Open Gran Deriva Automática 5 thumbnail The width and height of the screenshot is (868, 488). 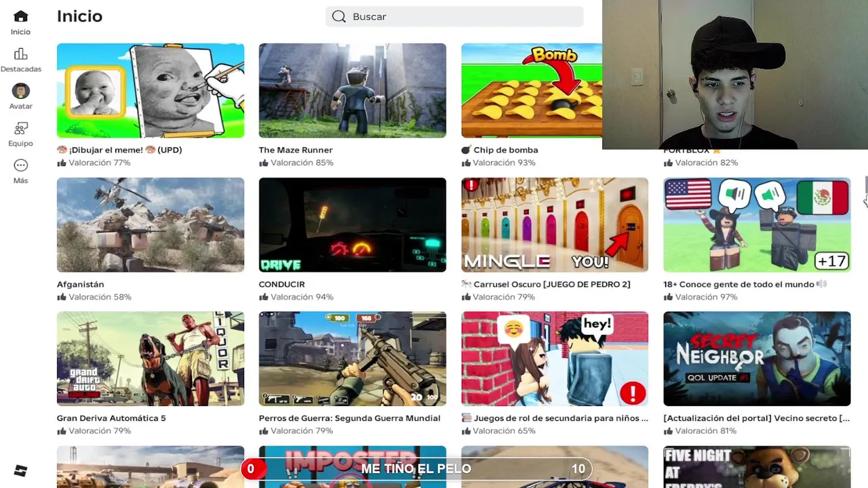(x=151, y=359)
